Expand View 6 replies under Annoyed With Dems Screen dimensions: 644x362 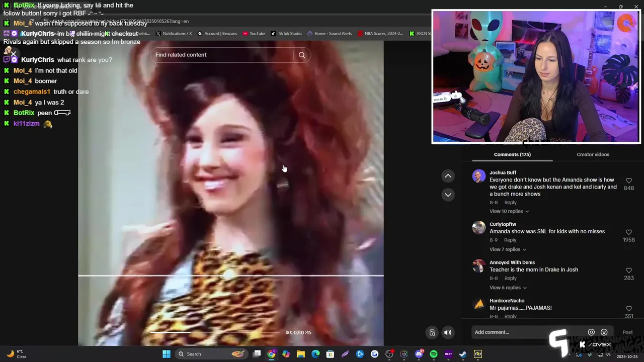(x=508, y=288)
